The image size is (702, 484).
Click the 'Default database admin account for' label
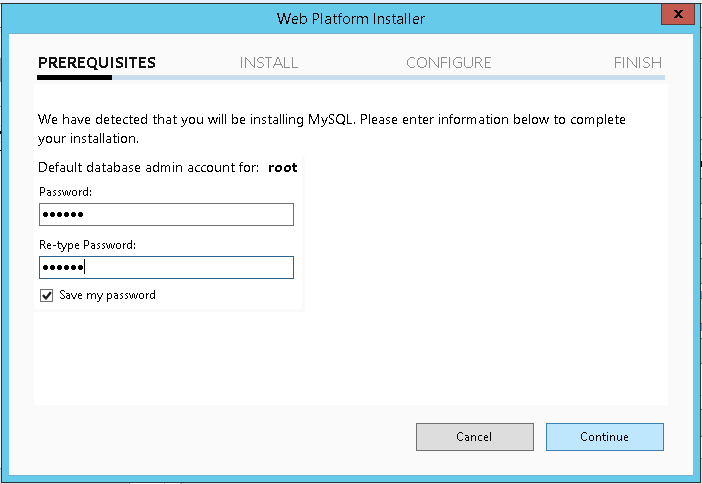(148, 168)
